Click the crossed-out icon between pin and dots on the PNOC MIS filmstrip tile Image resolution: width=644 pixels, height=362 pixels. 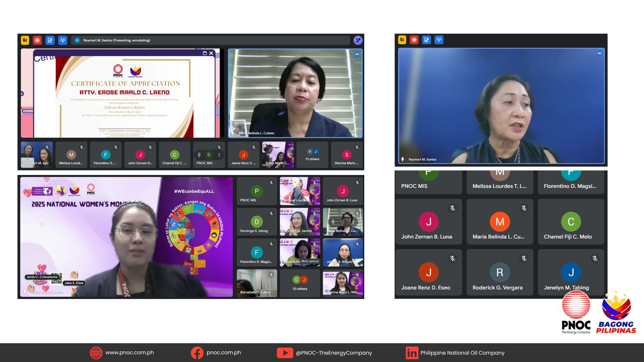tap(209, 155)
